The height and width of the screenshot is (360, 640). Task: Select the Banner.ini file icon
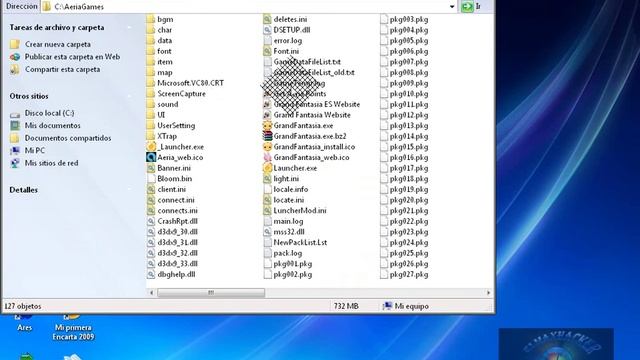(x=151, y=168)
